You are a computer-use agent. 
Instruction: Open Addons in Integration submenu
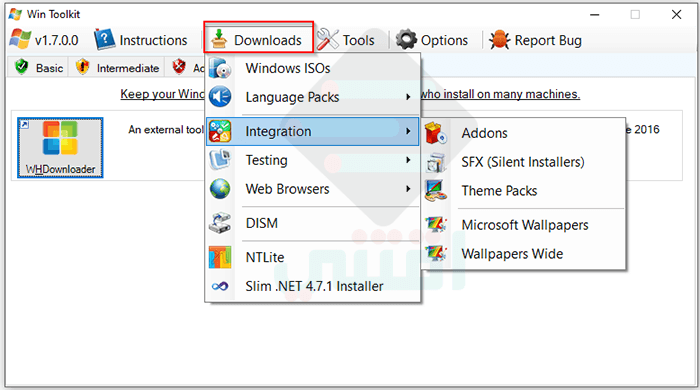(x=523, y=133)
